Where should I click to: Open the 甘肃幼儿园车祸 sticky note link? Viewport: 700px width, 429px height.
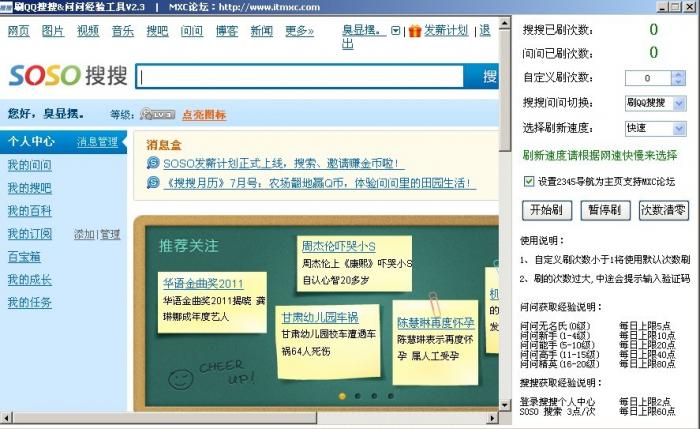320,317
